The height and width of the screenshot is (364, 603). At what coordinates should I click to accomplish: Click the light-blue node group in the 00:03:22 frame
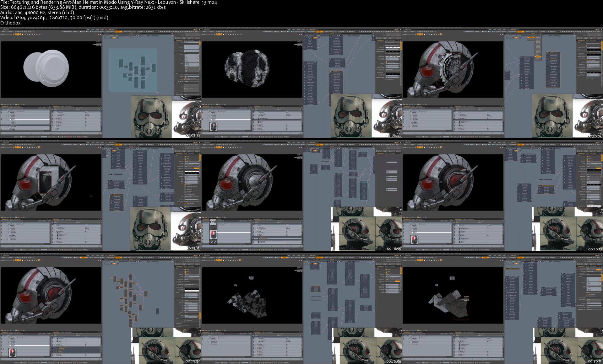(x=133, y=70)
